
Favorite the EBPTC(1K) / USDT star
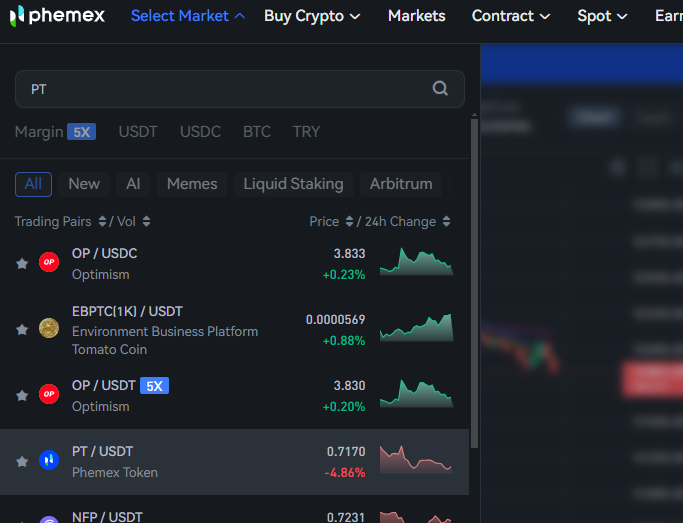(22, 329)
